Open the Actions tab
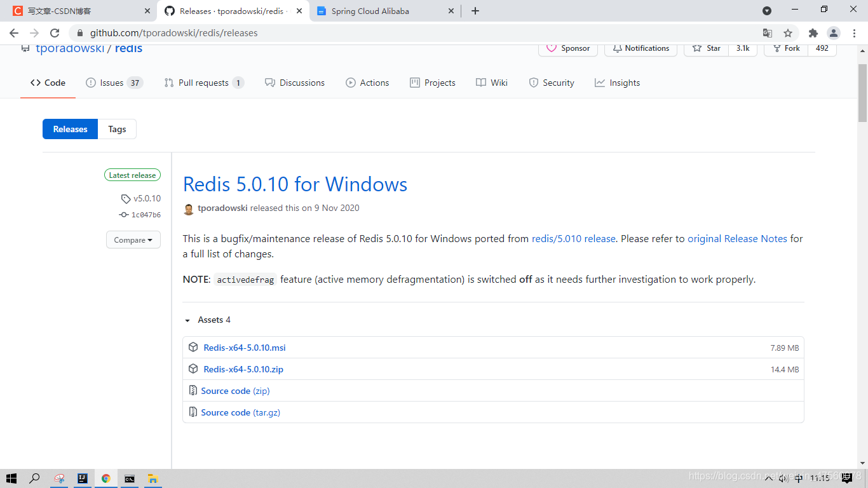The image size is (868, 488). tap(367, 83)
